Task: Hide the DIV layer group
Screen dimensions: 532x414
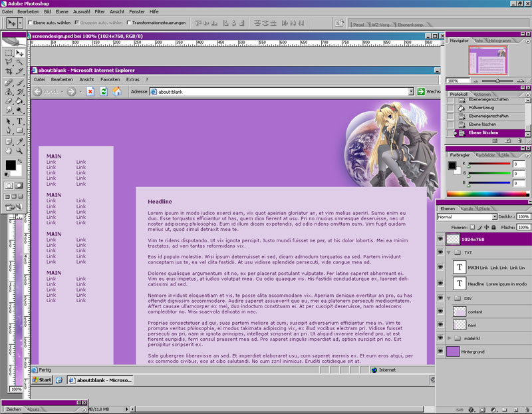Action: [440, 298]
